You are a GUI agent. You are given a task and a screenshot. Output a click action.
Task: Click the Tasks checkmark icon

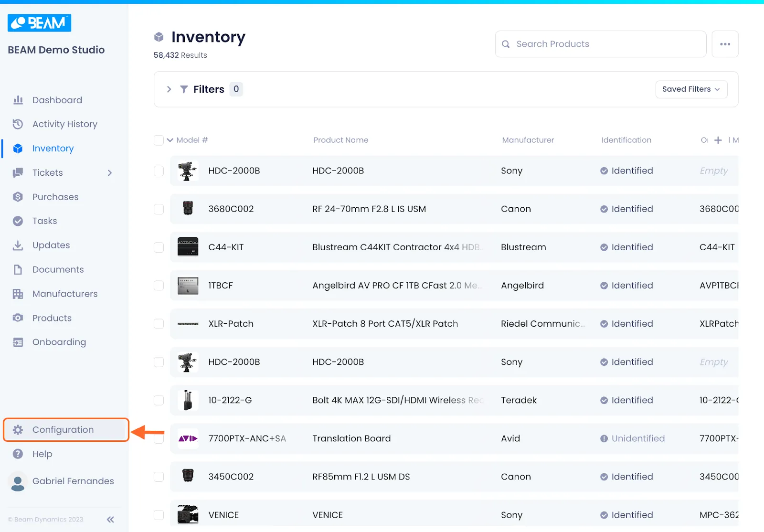coord(18,221)
